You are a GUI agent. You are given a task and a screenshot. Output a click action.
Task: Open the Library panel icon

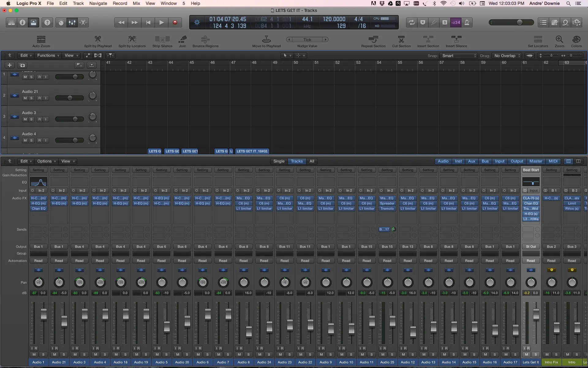(11, 23)
